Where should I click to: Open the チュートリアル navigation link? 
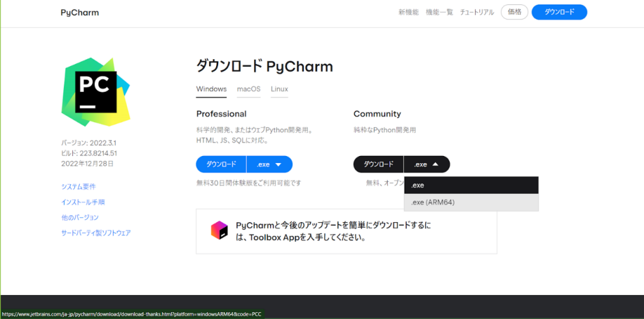click(477, 13)
